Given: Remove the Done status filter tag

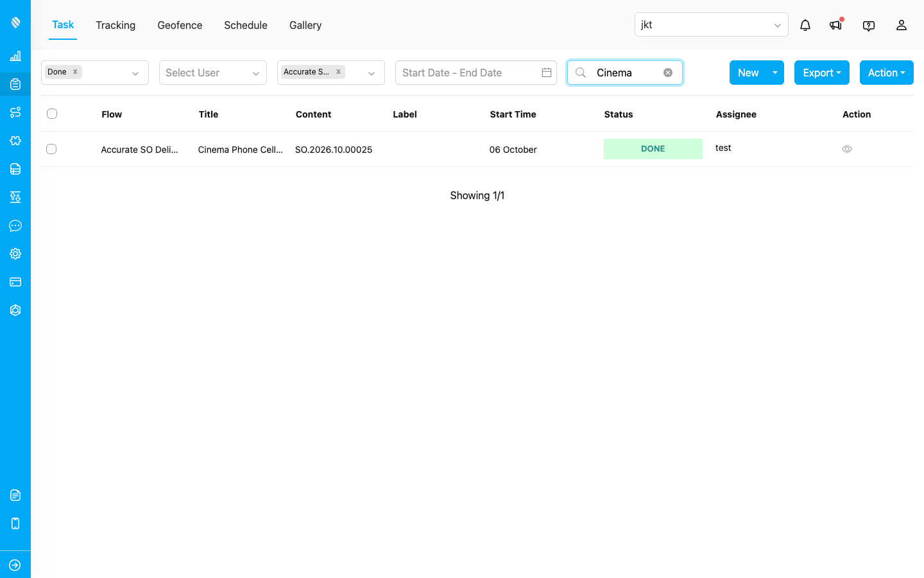Looking at the screenshot, I should click(75, 72).
